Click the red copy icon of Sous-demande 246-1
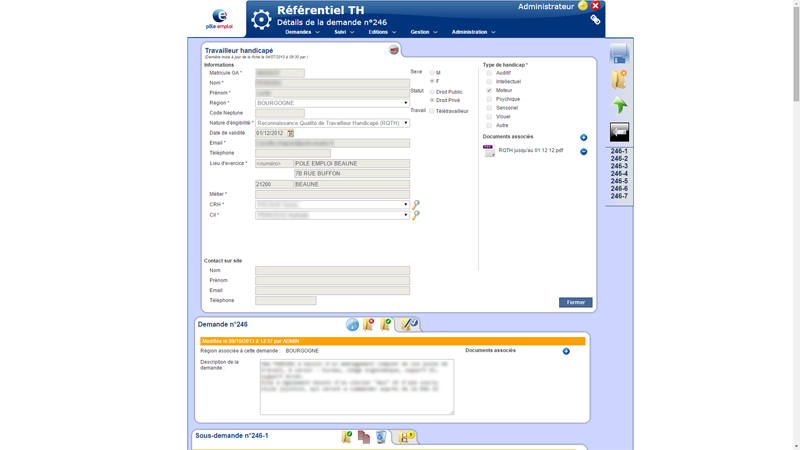The image size is (800, 450). pyautogui.click(x=364, y=437)
